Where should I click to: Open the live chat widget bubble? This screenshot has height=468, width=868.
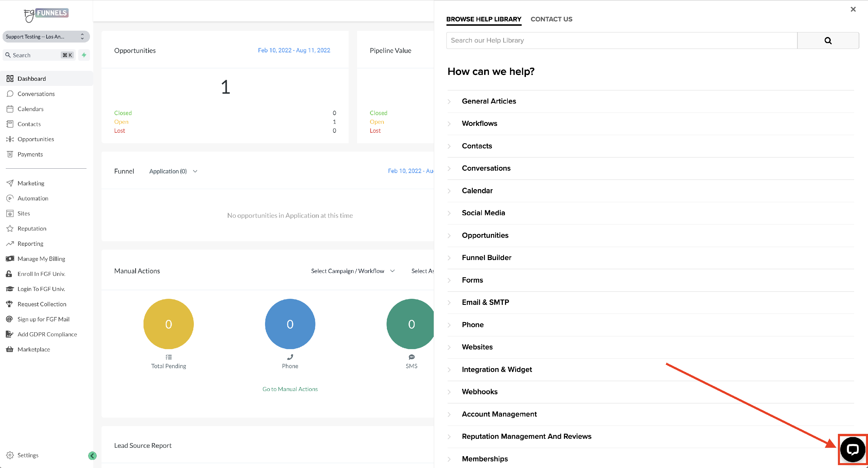tap(853, 449)
